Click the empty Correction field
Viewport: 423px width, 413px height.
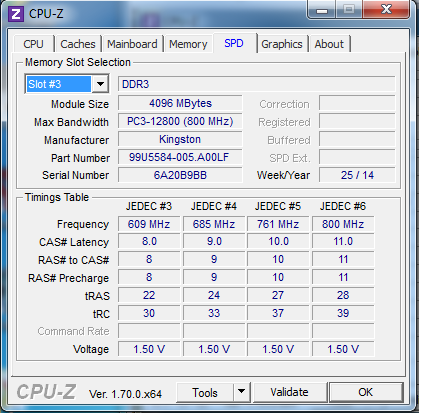point(357,103)
